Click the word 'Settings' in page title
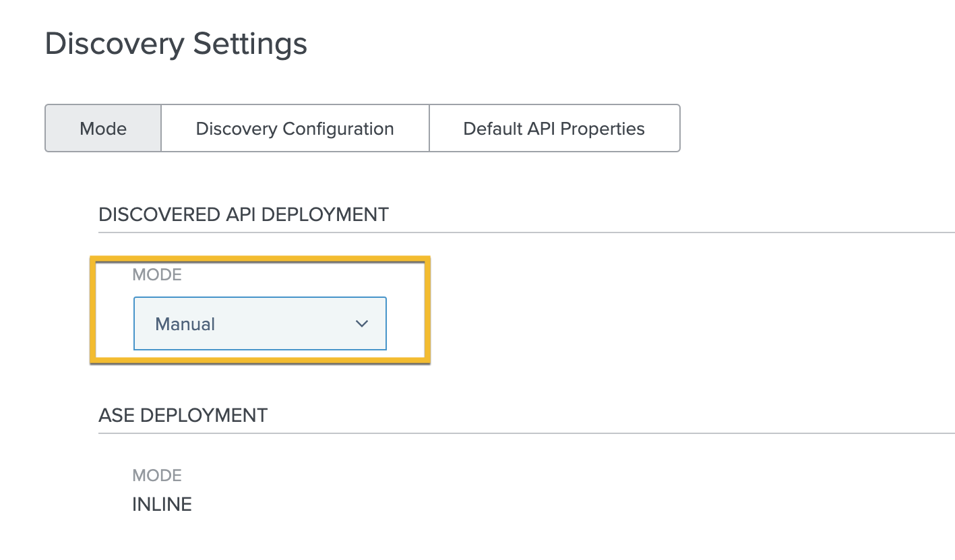955x560 pixels. click(x=250, y=44)
